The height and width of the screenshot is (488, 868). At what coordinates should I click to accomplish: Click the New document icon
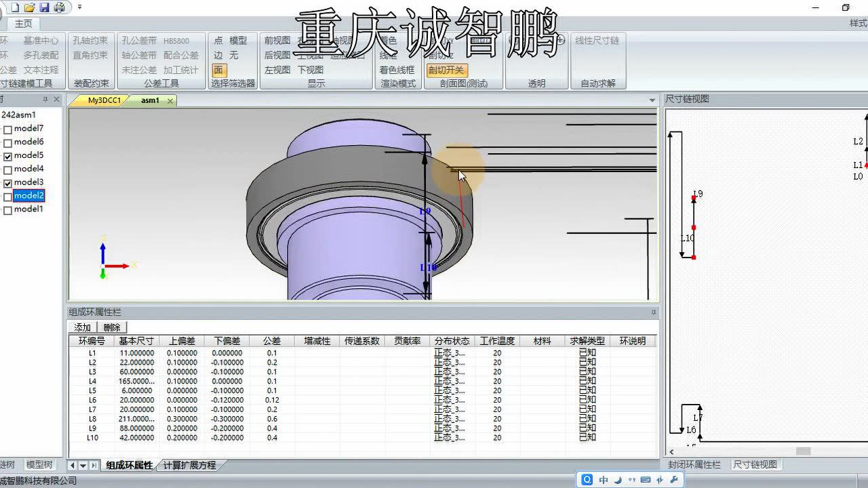(14, 7)
